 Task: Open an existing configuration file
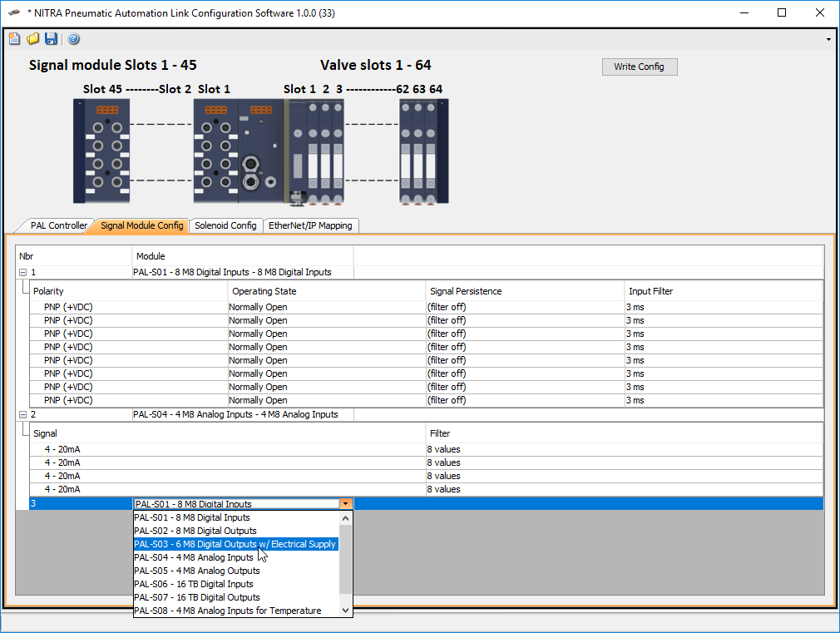click(x=32, y=38)
